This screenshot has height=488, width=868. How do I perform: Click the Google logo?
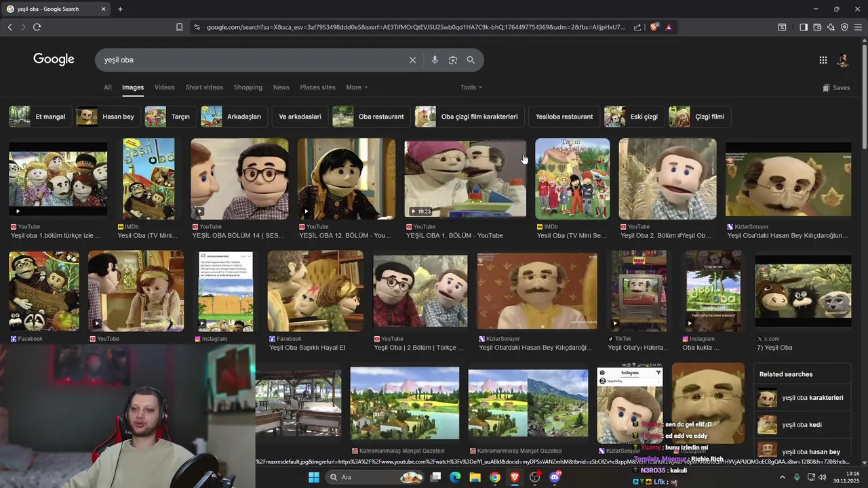54,60
